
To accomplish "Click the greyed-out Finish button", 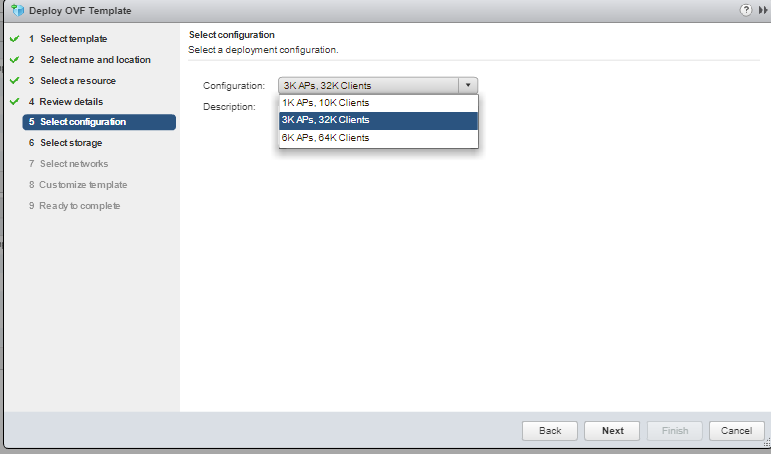I will point(675,431).
